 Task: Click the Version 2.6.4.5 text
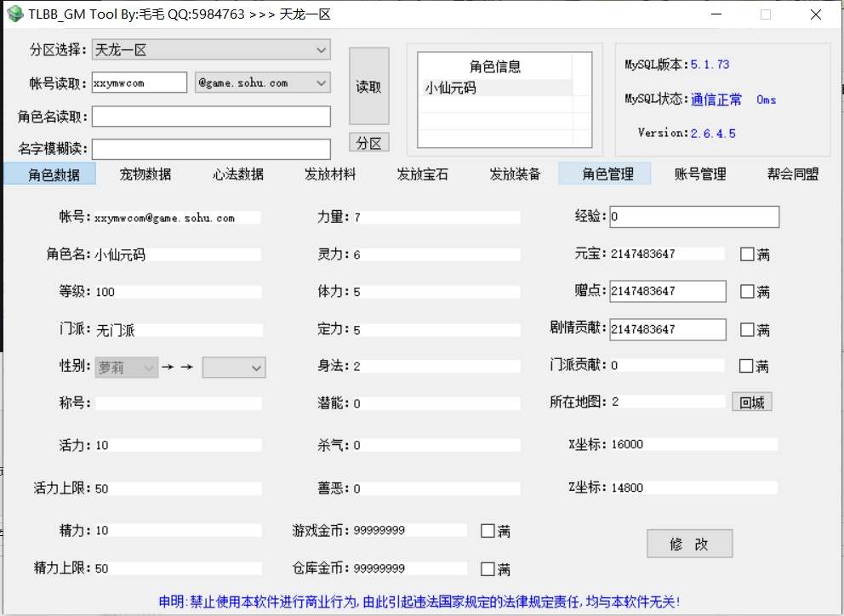coord(687,133)
